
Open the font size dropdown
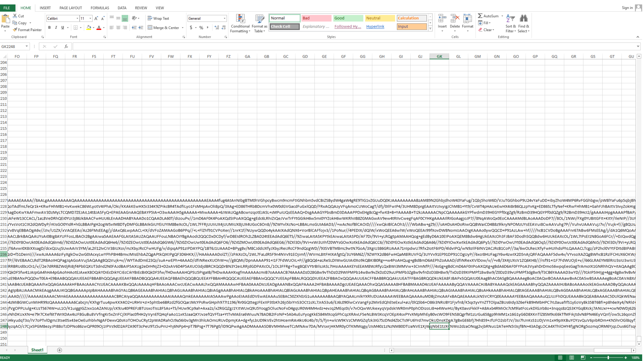(x=90, y=18)
